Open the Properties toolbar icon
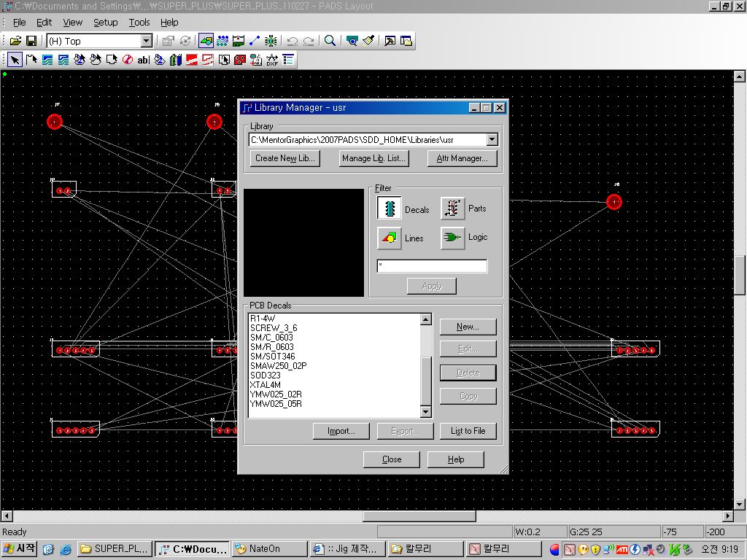This screenshot has width=747, height=560. pos(169,41)
